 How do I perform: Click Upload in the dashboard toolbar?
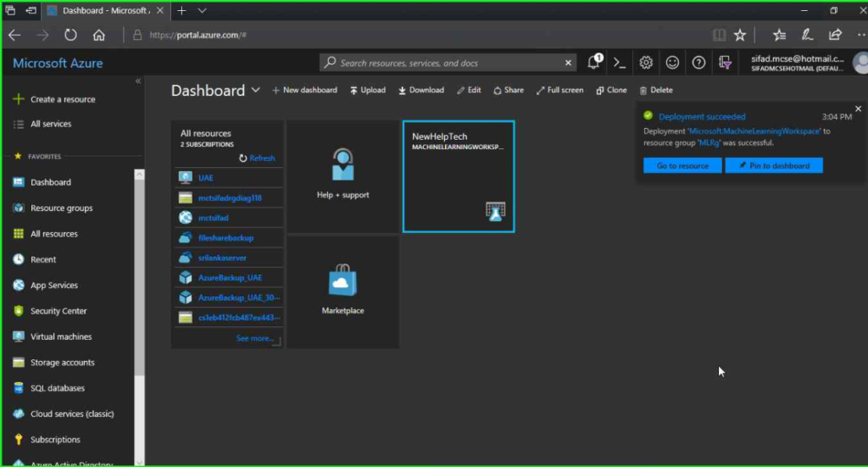368,90
